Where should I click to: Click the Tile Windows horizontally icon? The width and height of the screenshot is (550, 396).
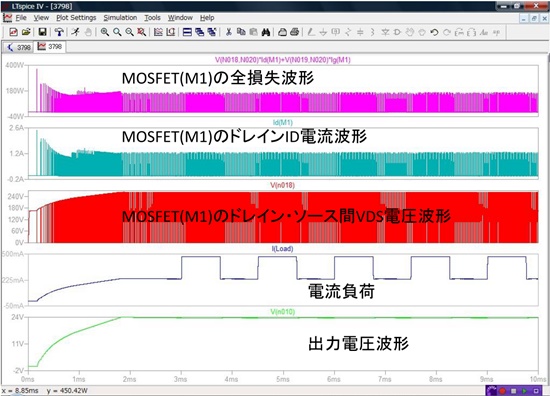[187, 32]
